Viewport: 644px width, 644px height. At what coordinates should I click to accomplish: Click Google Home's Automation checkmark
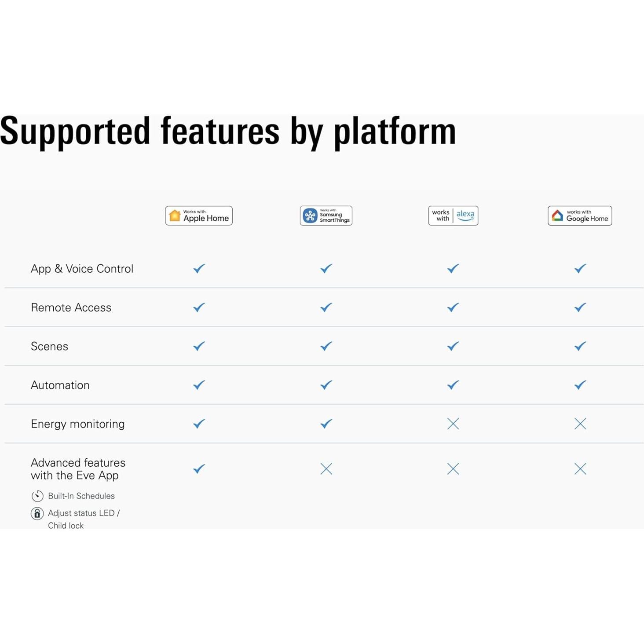[580, 385]
